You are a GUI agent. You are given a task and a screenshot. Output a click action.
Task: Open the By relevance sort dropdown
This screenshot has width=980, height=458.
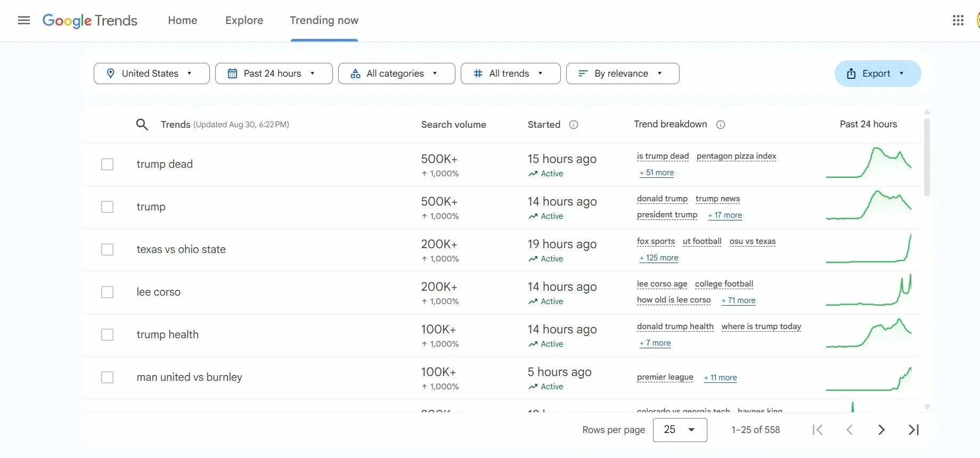[x=623, y=73]
